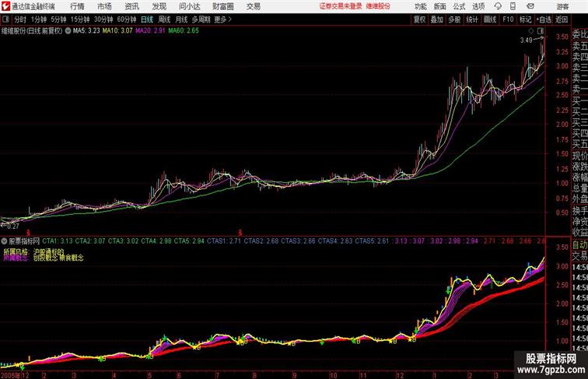588x379 pixels.
Task: Open the 公式 menu
Action: [459, 6]
